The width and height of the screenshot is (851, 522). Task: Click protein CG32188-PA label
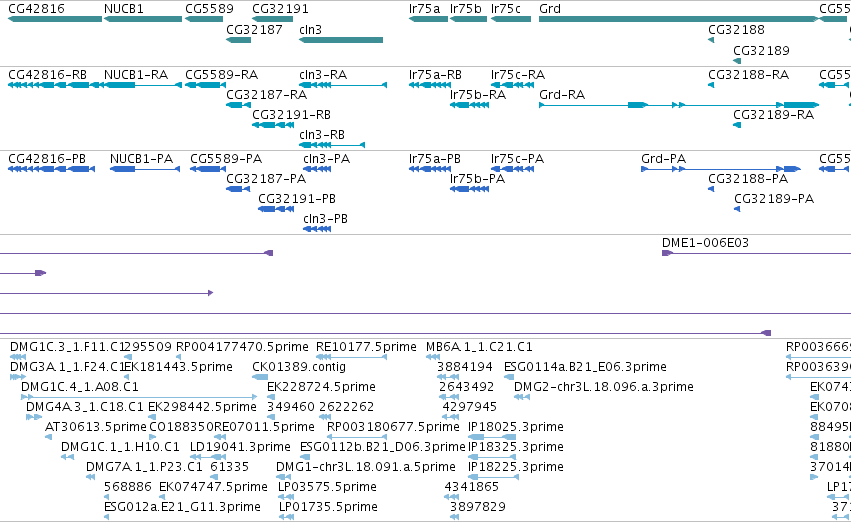[x=748, y=179]
